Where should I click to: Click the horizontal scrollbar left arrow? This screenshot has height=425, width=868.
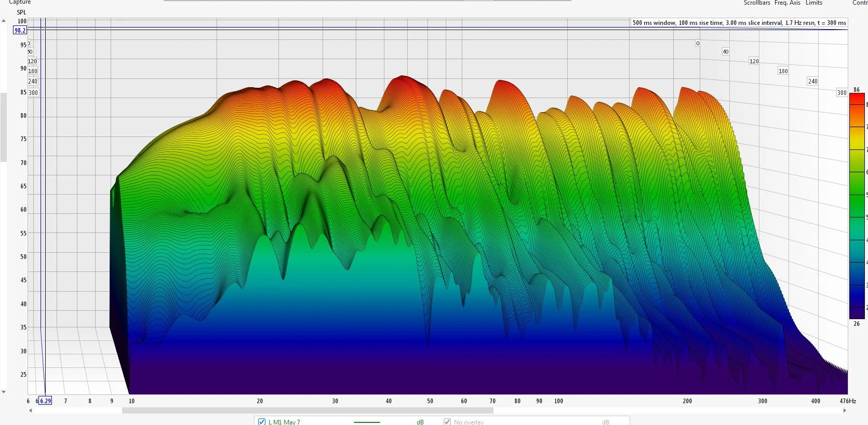coord(31,410)
